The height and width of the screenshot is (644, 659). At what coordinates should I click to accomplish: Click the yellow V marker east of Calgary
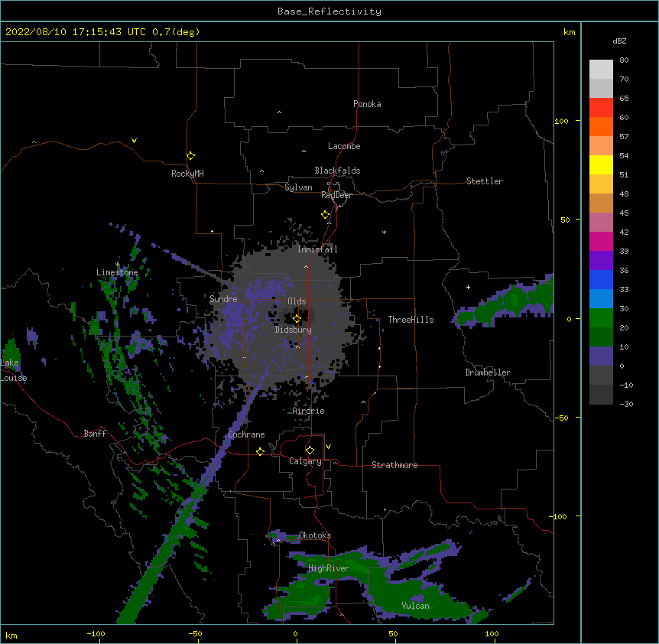[328, 447]
